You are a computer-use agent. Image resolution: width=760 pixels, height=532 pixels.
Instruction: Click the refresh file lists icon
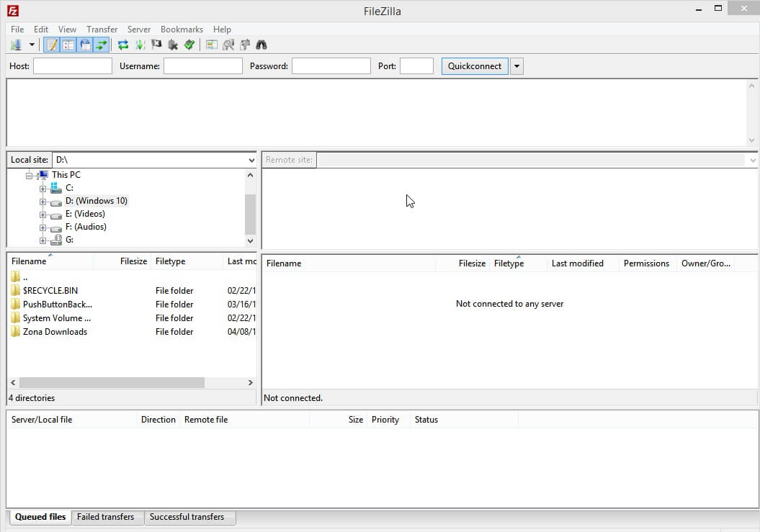pos(123,45)
